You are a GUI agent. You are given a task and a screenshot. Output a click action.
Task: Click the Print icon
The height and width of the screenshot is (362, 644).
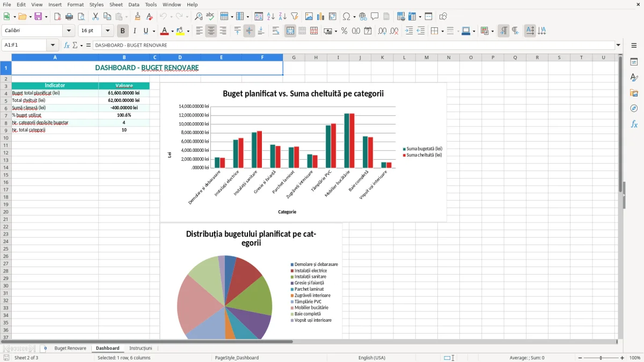tap(69, 17)
